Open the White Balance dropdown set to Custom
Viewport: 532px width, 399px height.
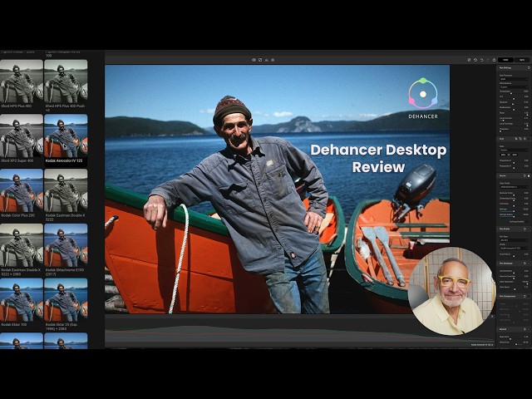point(514,86)
